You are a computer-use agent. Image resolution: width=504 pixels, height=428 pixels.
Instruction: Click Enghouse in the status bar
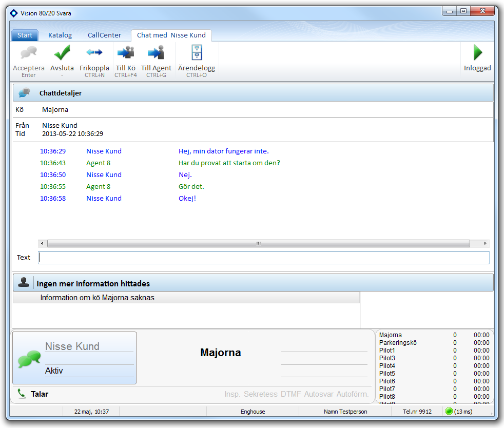pos(253,411)
